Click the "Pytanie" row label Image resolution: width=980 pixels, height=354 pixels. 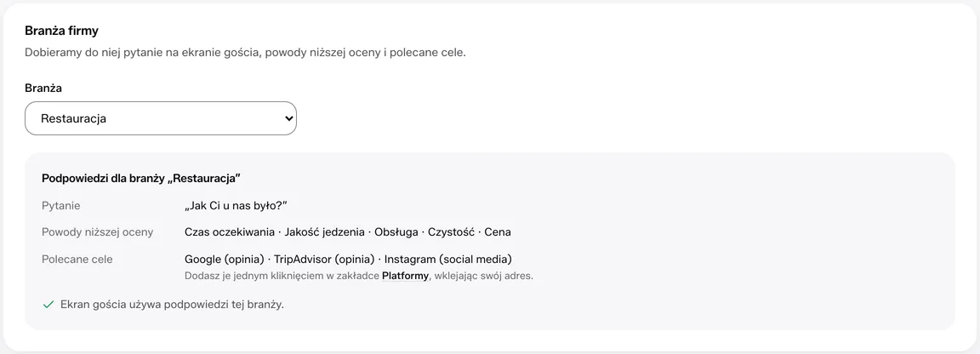point(60,206)
